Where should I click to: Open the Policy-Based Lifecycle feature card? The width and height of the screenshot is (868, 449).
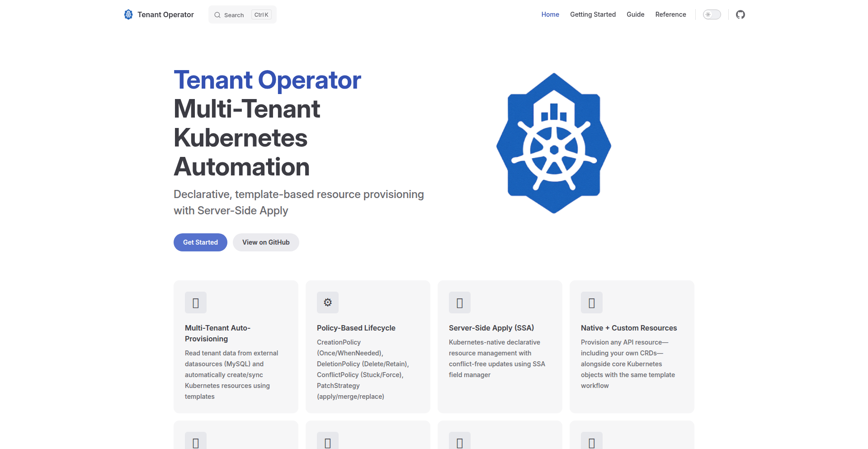(x=368, y=347)
